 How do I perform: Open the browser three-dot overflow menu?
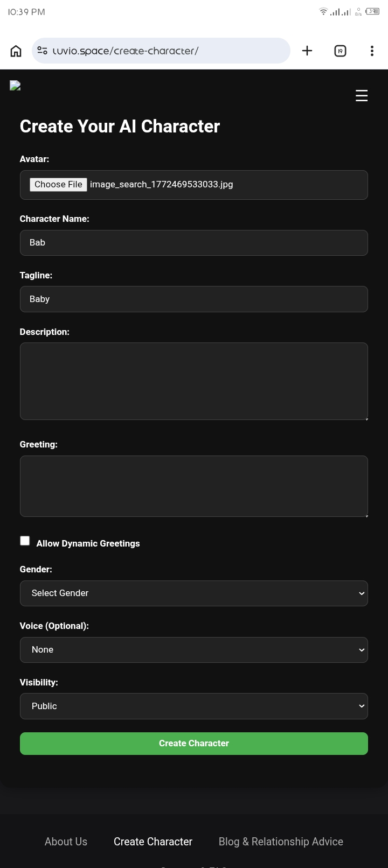(x=372, y=51)
